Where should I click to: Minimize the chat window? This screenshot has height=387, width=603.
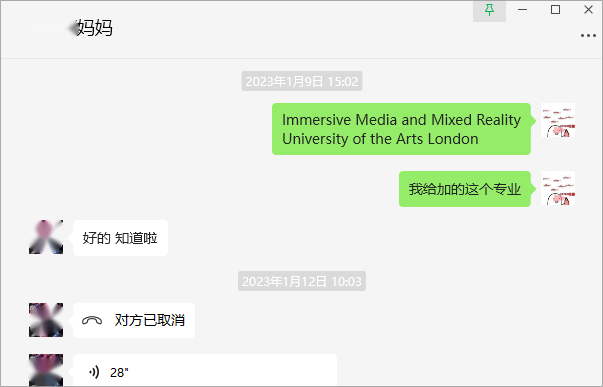[522, 10]
